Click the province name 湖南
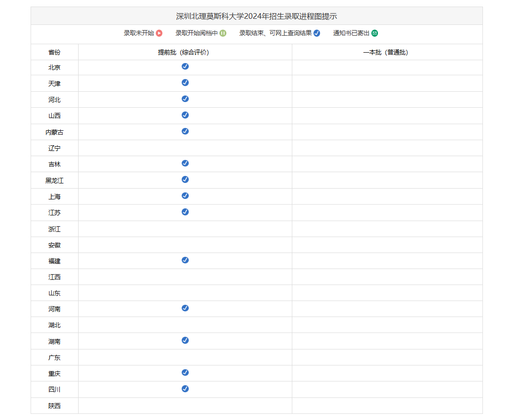 point(55,341)
